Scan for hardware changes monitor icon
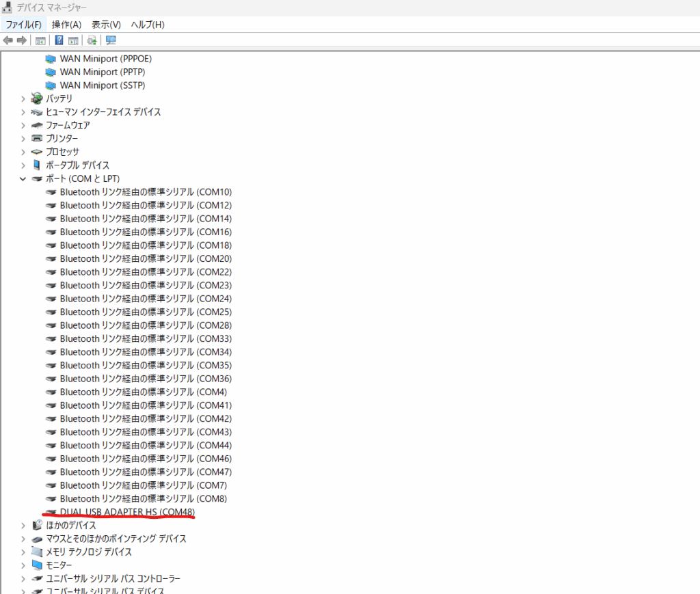Viewport: 700px width, 594px height. [111, 40]
